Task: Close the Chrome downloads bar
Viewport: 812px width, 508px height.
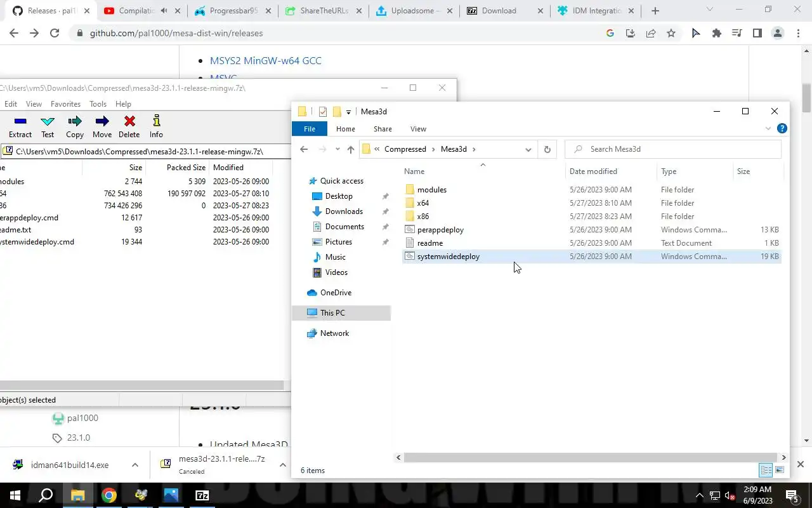Action: click(x=801, y=464)
